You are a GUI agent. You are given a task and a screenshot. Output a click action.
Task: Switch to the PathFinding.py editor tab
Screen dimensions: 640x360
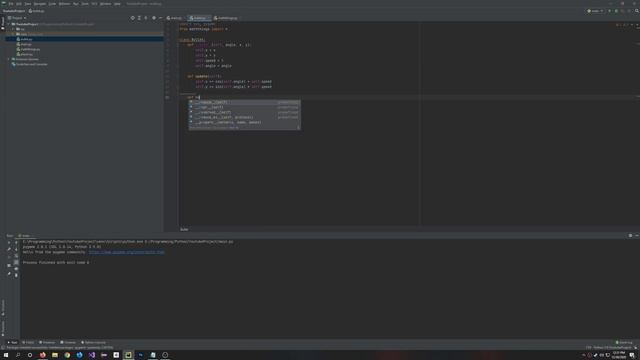226,18
